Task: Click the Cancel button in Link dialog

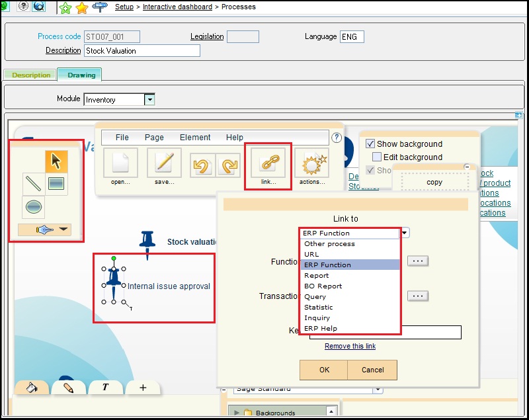Action: pyautogui.click(x=372, y=370)
